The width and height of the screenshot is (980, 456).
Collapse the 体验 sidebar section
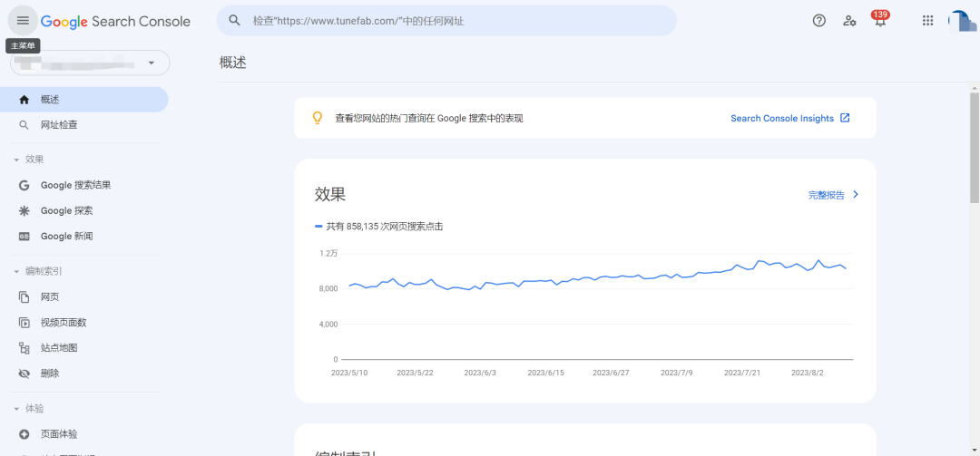[x=29, y=409]
